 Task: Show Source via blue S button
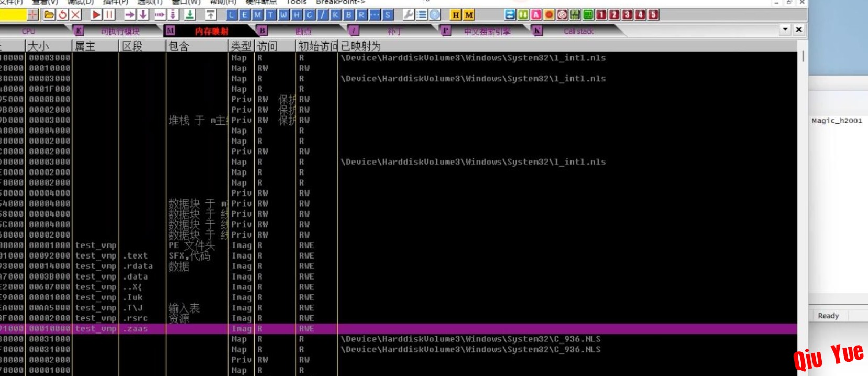pyautogui.click(x=387, y=15)
